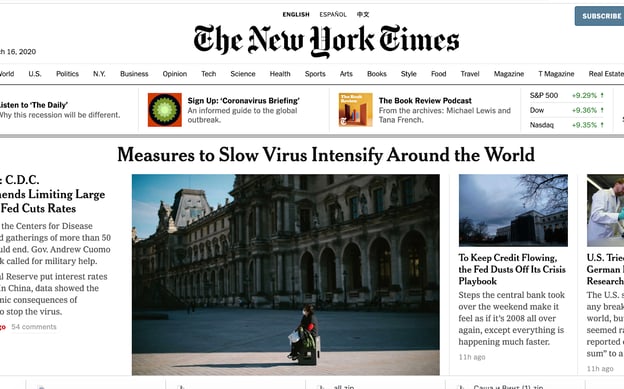The height and width of the screenshot is (389, 624).
Task: Click the Dow green up arrow
Action: tap(602, 110)
